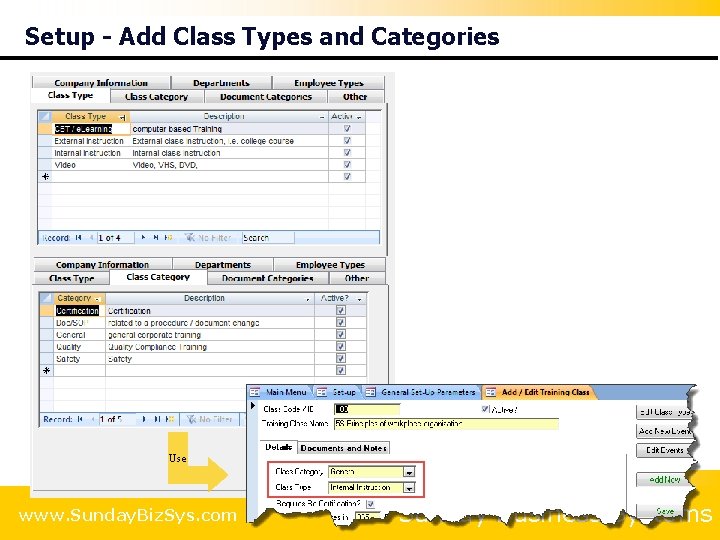The height and width of the screenshot is (540, 720).
Task: Click new-row asterisk in Category grid
Action: [x=46, y=371]
